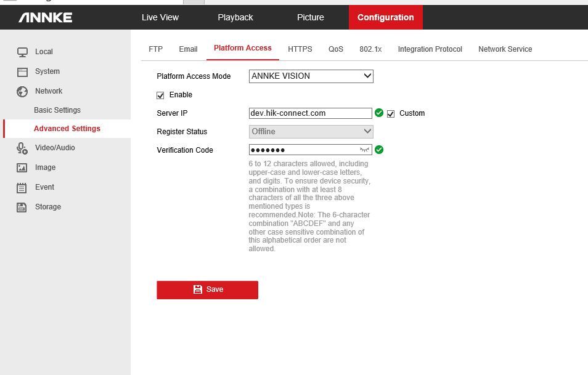Click green checkmark beside Server IP
Image resolution: width=588 pixels, height=375 pixels.
379,113
